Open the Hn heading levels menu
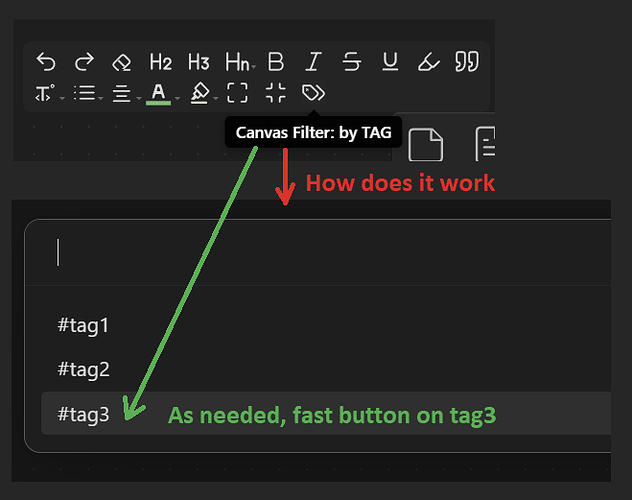Screen dimensions: 632x500 click(240, 62)
